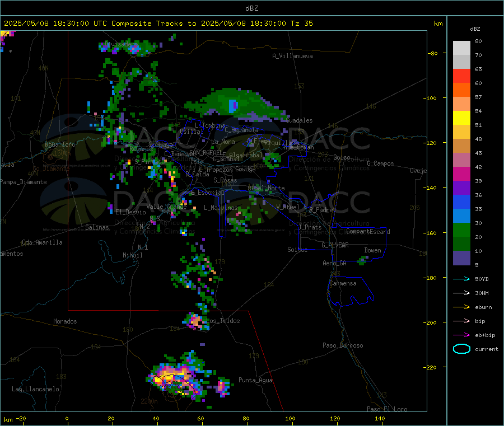Image resolution: width=504 pixels, height=426 pixels.
Task: Click the Agua_Toro location label
Action: coord(60,144)
